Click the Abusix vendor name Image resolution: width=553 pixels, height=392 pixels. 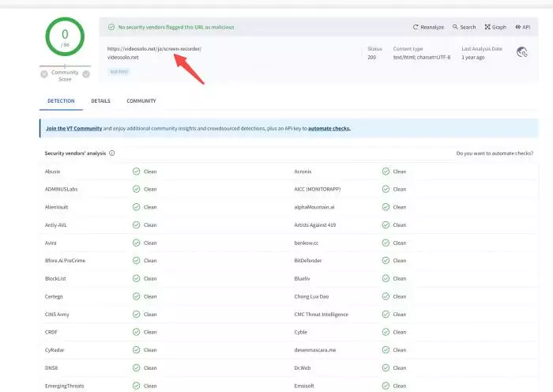[x=53, y=171]
